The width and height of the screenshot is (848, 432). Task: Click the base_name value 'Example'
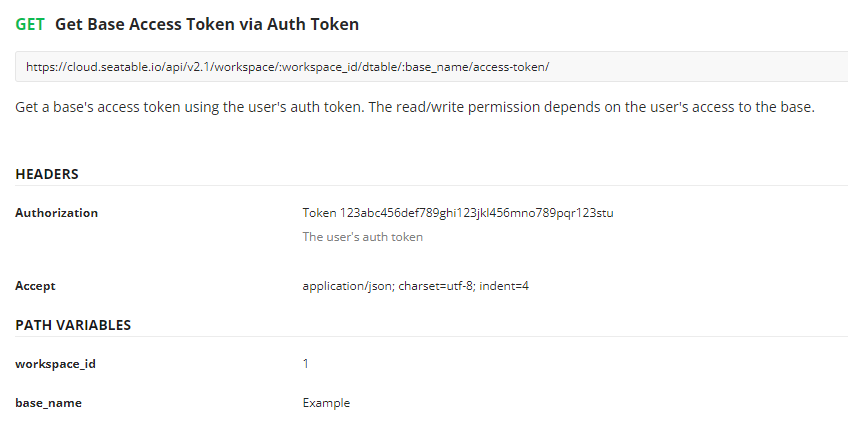coord(326,403)
